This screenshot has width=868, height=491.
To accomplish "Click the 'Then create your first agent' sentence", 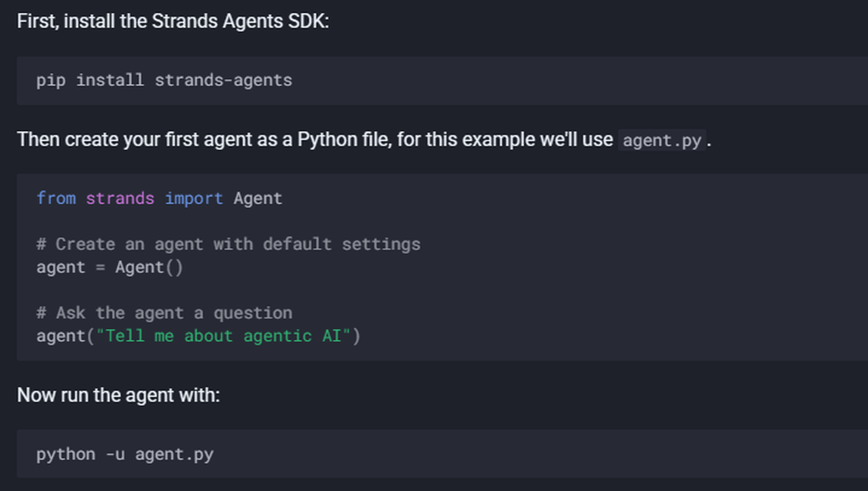I will (x=364, y=140).
